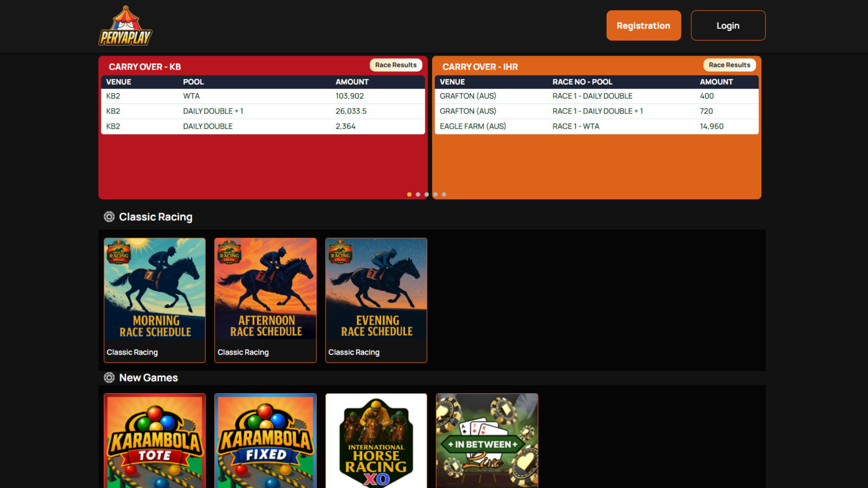
Task: Click the CARRY OVER - IHR title
Action: [x=480, y=67]
